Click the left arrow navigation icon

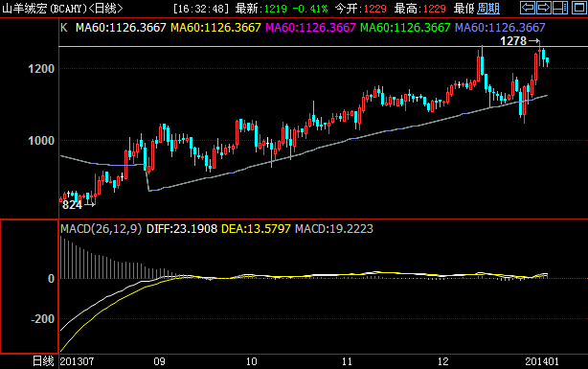click(528, 8)
